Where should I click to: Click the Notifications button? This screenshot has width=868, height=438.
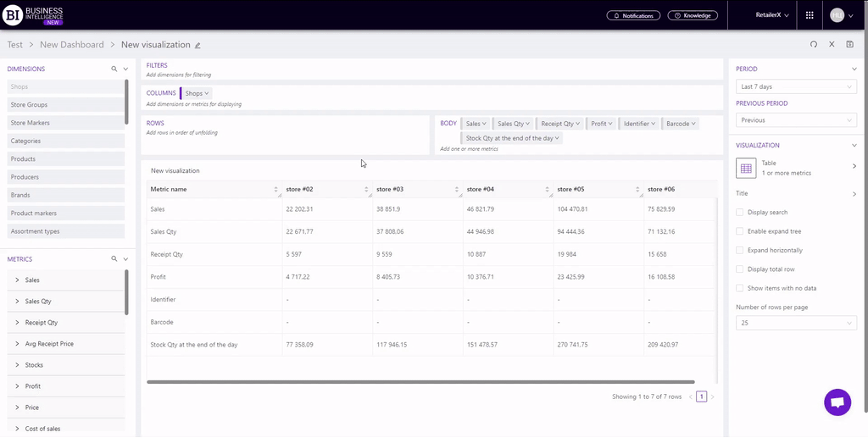click(x=633, y=15)
